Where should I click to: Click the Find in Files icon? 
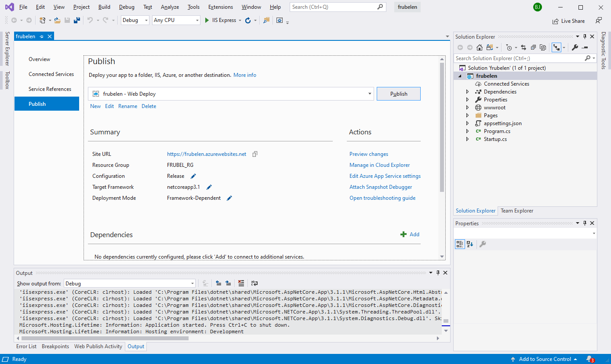click(266, 20)
